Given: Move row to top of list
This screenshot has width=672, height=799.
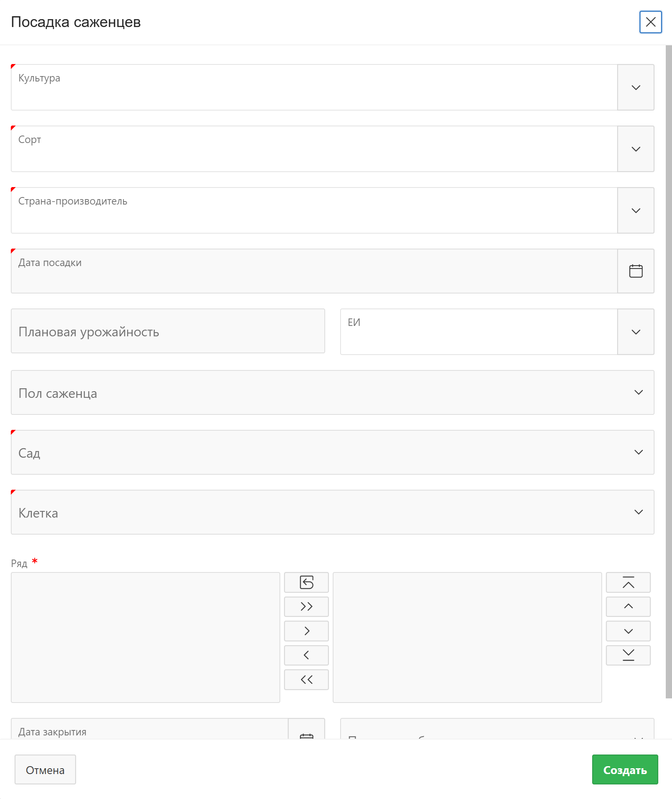Looking at the screenshot, I should tap(628, 582).
